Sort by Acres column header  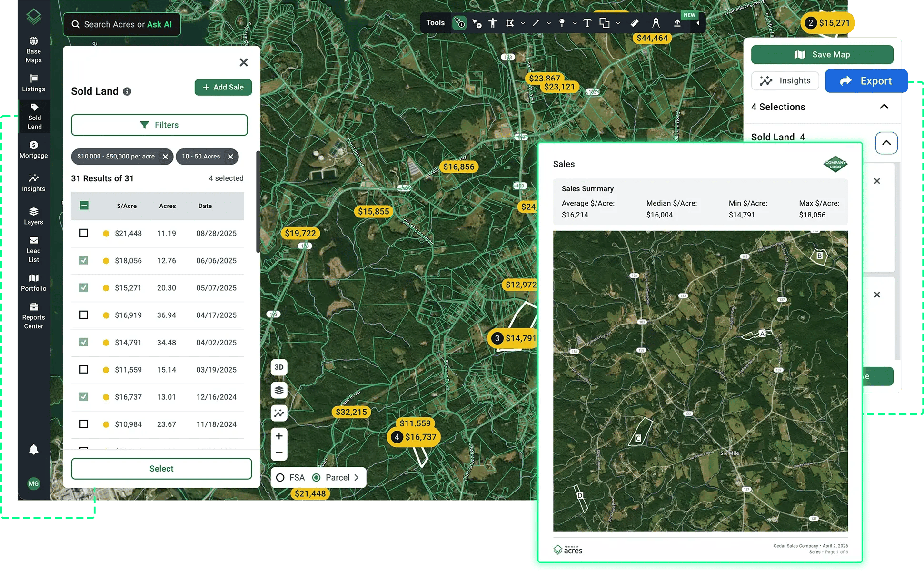point(168,206)
